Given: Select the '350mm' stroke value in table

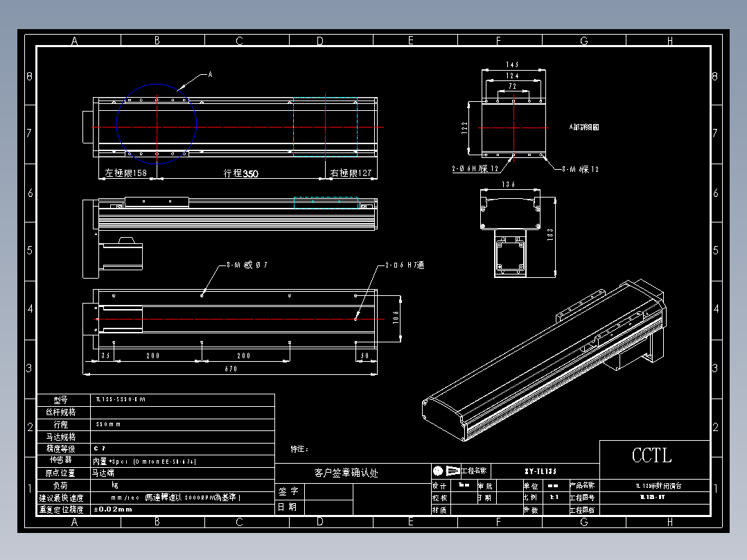Looking at the screenshot, I should tap(108, 424).
